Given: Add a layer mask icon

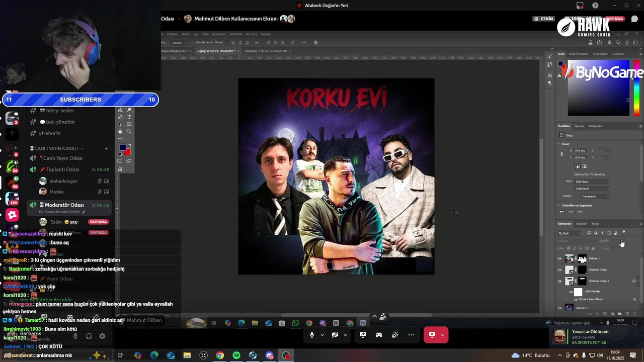Looking at the screenshot, I should coord(605,314).
